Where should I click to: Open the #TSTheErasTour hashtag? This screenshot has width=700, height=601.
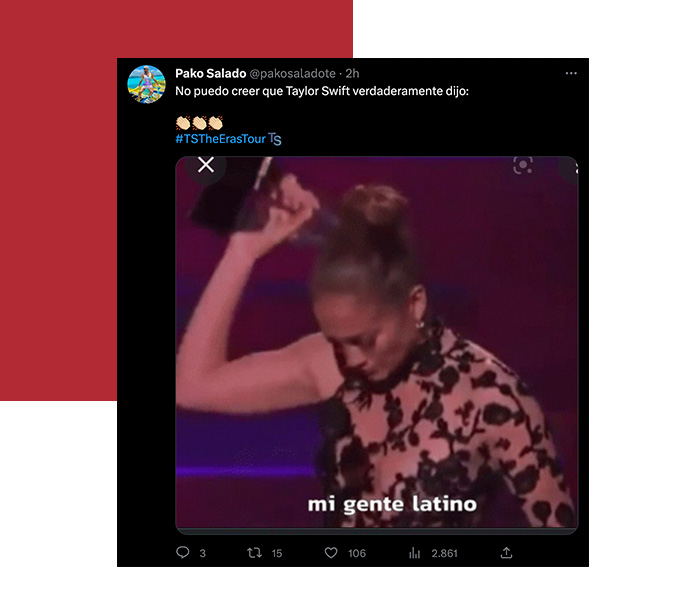[x=220, y=139]
